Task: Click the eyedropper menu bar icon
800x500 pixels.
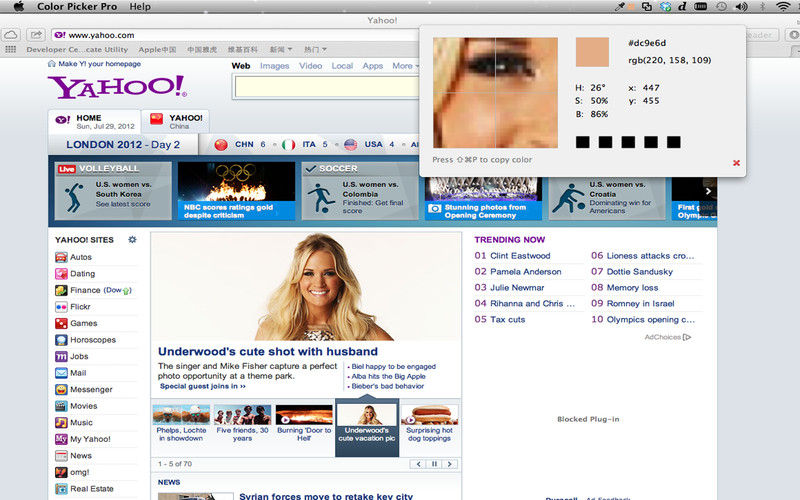Action: (x=620, y=7)
